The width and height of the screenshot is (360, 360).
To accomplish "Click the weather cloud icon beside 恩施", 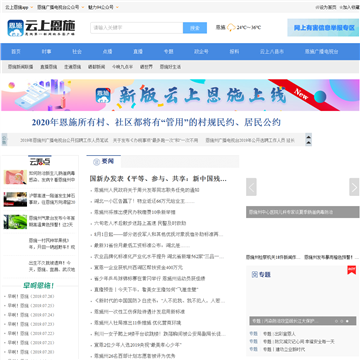I will point(231,28).
